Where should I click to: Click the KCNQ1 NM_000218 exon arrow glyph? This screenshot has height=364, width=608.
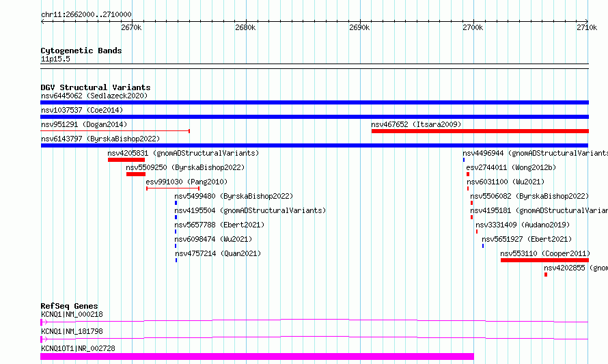(x=44, y=322)
